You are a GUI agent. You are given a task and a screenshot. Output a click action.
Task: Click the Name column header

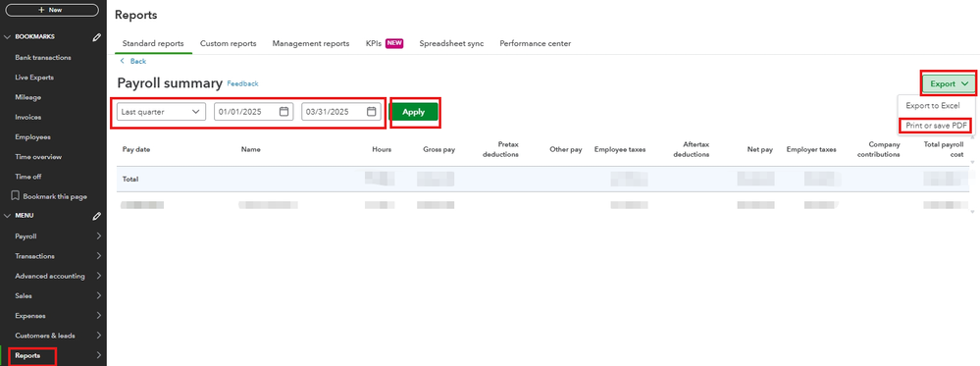[x=250, y=149]
